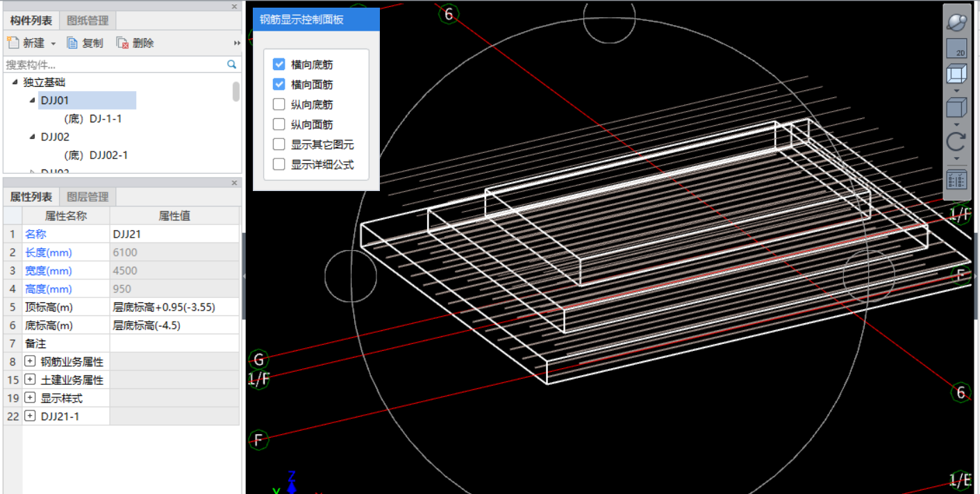Click 底标高 value 层底标高(-4.5)
The image size is (980, 494).
174,325
